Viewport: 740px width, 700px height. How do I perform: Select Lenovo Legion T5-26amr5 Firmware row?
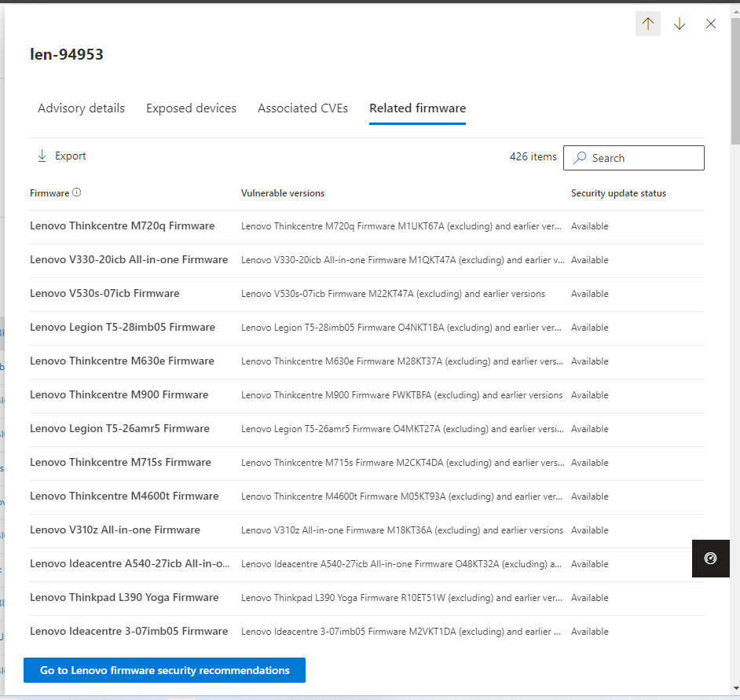click(x=367, y=429)
